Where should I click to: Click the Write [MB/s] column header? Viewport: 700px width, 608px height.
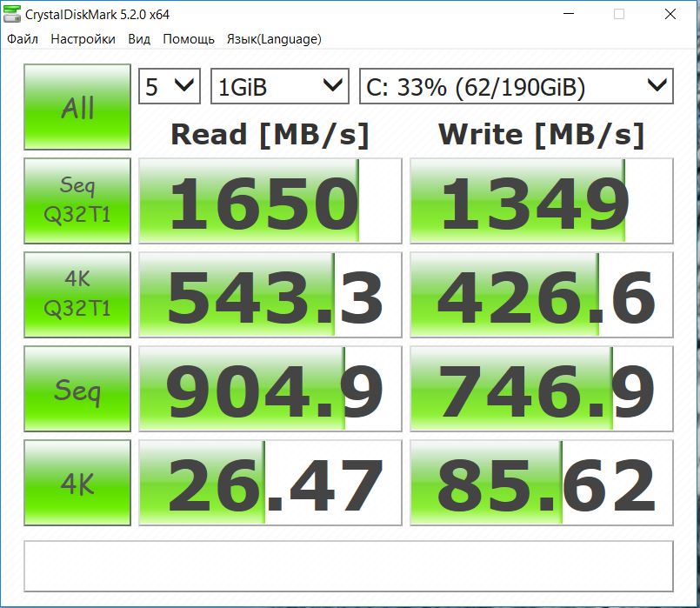tap(542, 134)
